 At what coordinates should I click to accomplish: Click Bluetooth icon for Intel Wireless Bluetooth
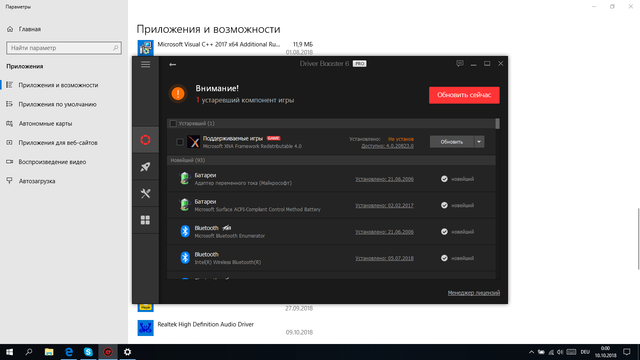[x=185, y=258]
